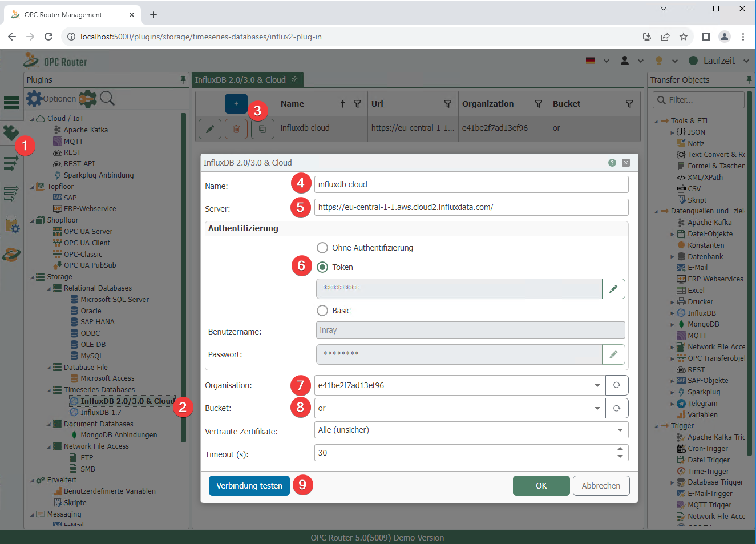
Task: Select Apache Kafka under Cloud / IoT
Action: pyautogui.click(x=86, y=130)
